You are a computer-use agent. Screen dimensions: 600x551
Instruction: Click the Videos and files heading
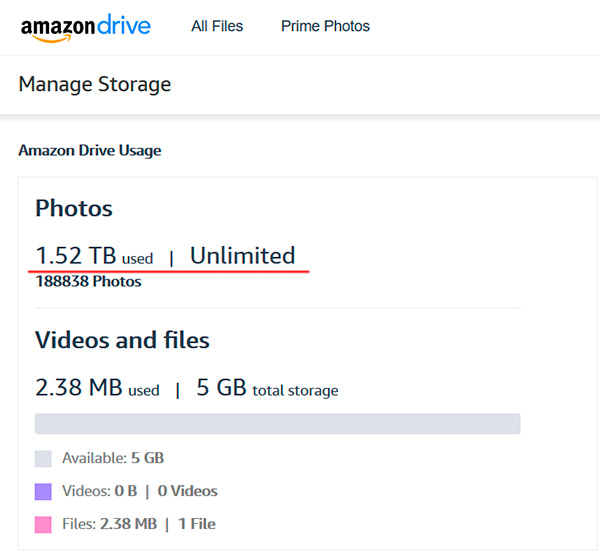[122, 340]
